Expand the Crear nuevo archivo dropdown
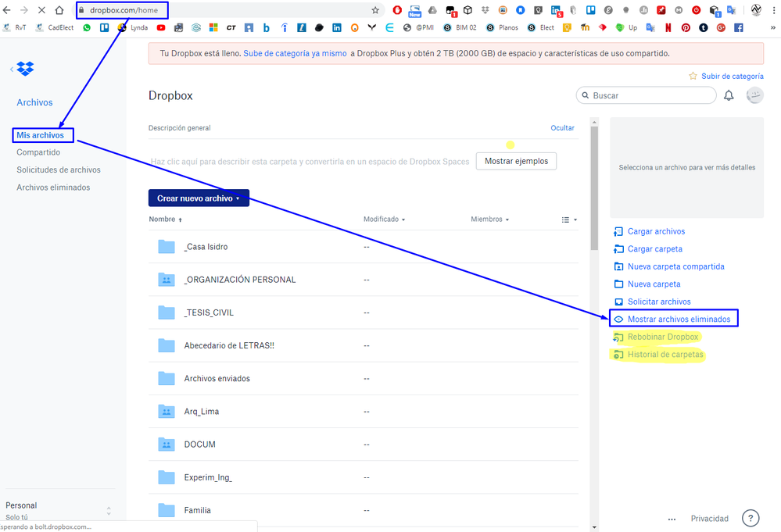 pos(199,198)
